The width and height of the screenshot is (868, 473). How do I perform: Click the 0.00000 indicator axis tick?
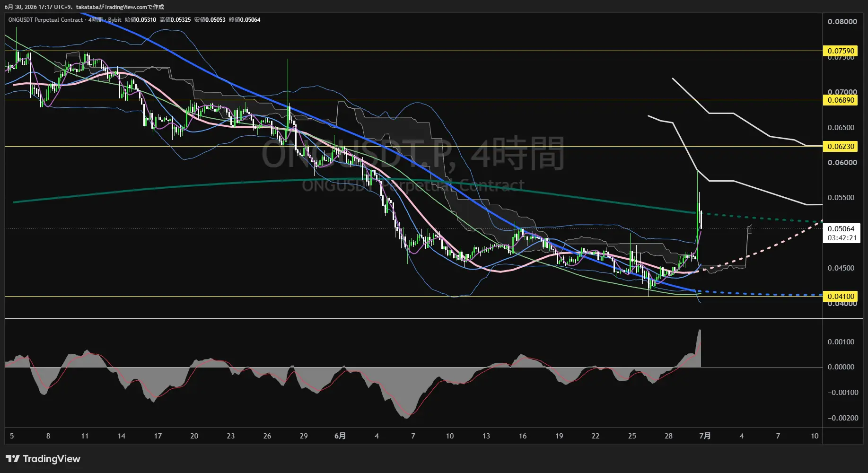(x=841, y=367)
